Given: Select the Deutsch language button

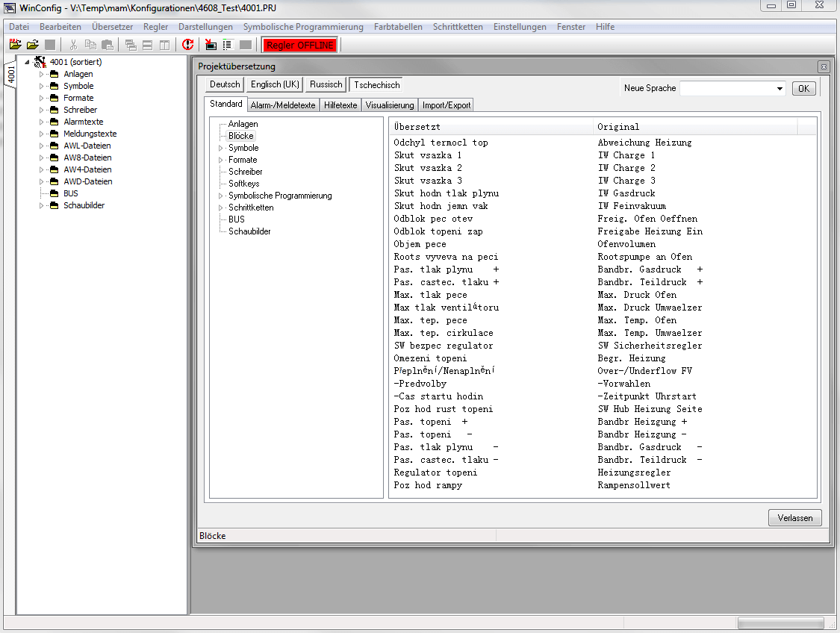Looking at the screenshot, I should 225,84.
